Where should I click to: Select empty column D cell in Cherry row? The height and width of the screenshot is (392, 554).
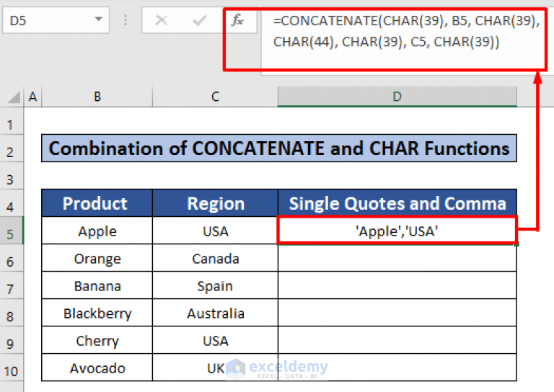(397, 341)
